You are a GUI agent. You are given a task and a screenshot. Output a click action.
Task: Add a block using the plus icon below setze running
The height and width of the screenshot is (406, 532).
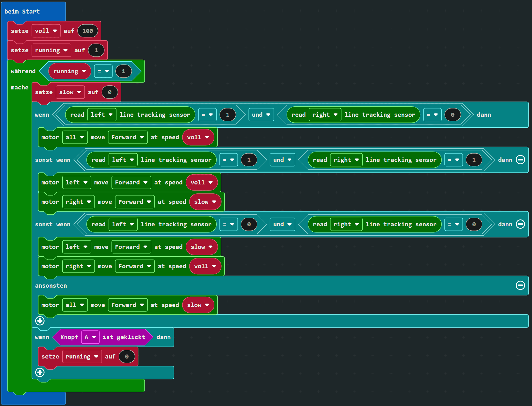[x=40, y=372]
